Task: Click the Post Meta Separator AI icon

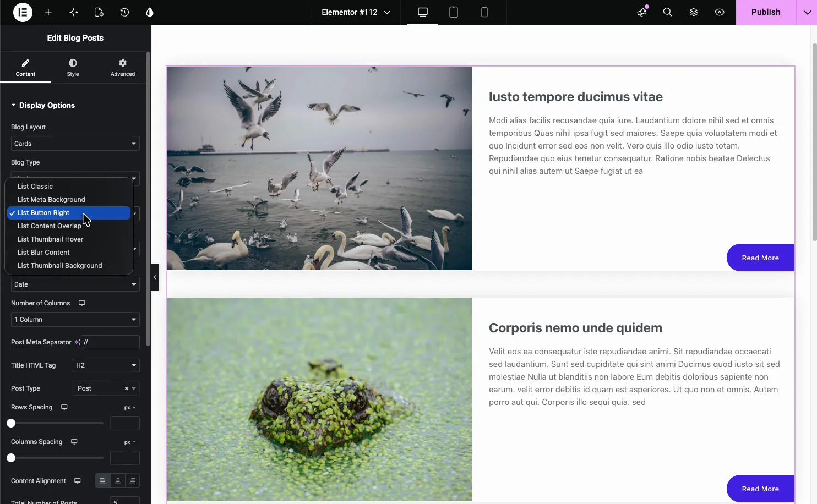Action: tap(77, 342)
